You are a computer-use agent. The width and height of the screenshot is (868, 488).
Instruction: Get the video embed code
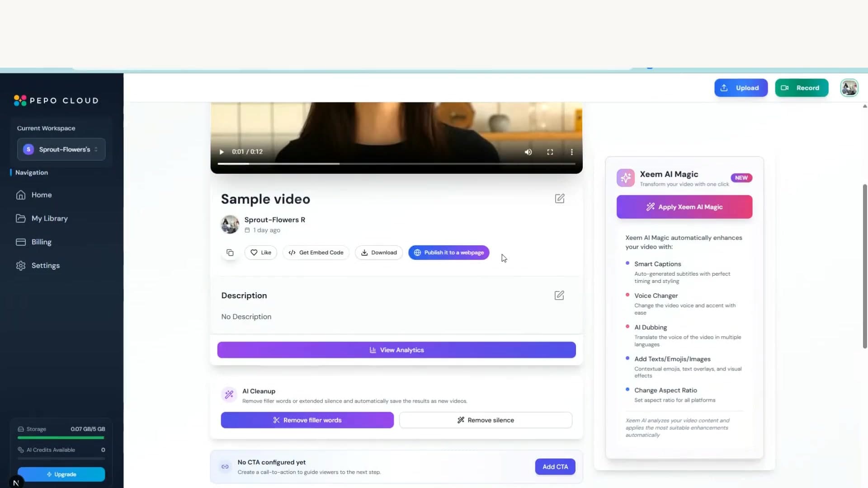tap(316, 253)
